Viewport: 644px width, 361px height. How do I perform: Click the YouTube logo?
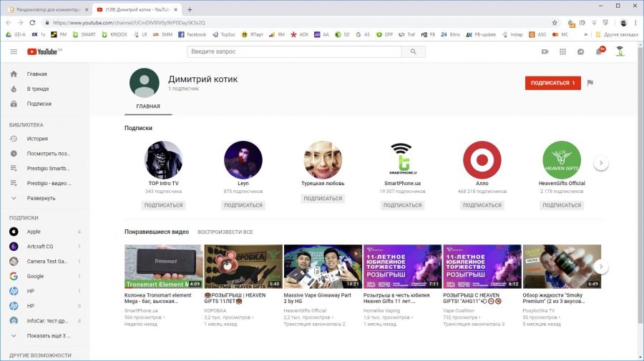point(43,51)
